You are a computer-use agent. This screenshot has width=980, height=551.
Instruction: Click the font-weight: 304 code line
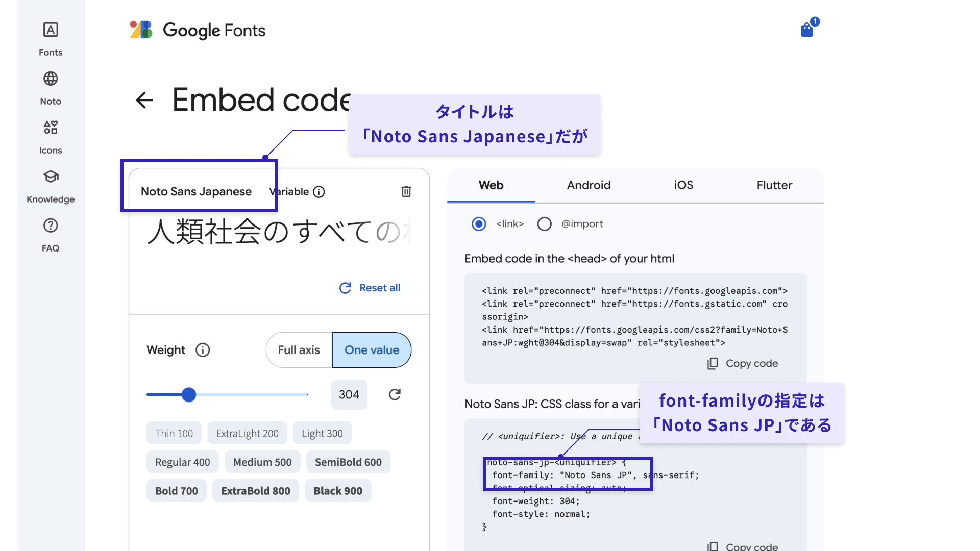coord(536,501)
